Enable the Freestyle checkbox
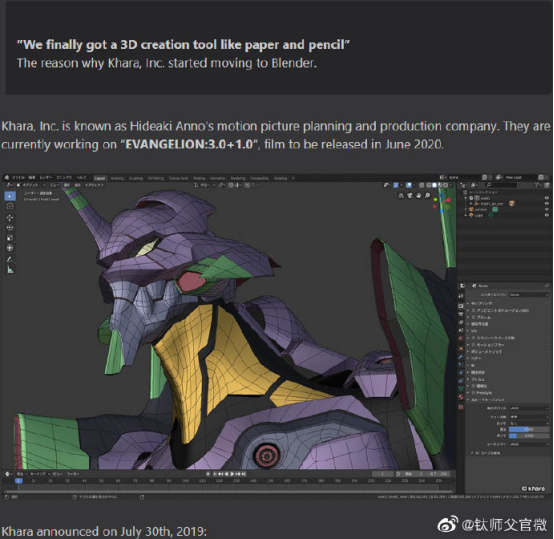Screen dimensions: 554x539 [x=473, y=393]
